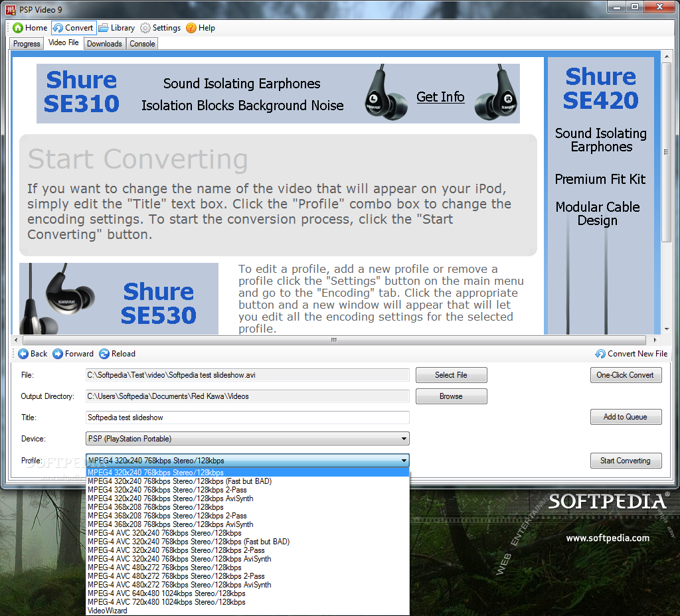This screenshot has width=680, height=616.
Task: Click the Get Info link in the ad
Action: coord(440,97)
